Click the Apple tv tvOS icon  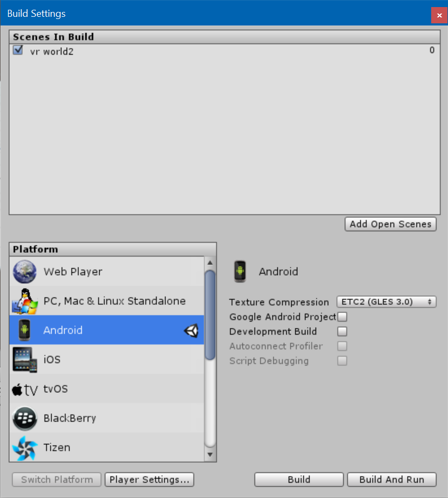coord(25,390)
